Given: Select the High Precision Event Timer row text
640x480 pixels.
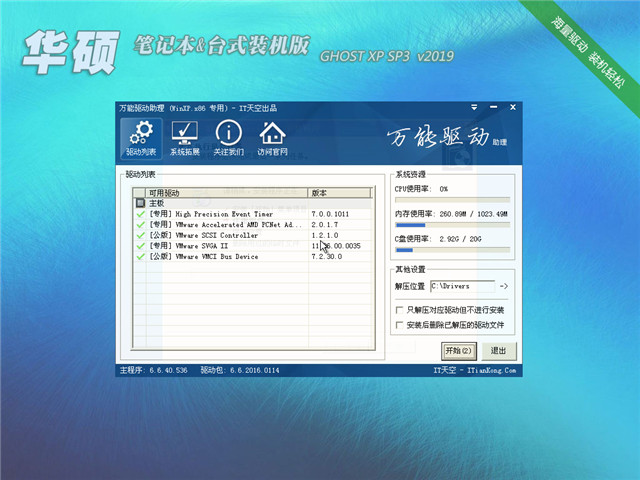Looking at the screenshot, I should [x=211, y=214].
